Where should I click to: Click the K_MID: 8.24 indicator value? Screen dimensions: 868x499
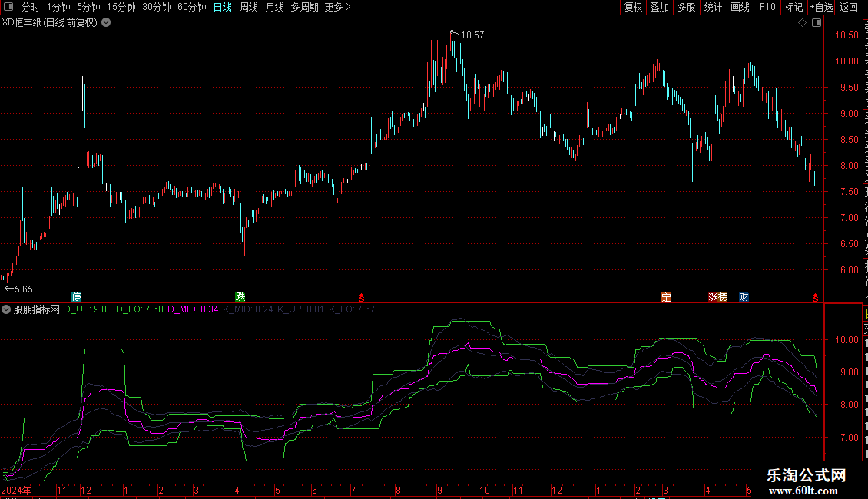point(248,310)
